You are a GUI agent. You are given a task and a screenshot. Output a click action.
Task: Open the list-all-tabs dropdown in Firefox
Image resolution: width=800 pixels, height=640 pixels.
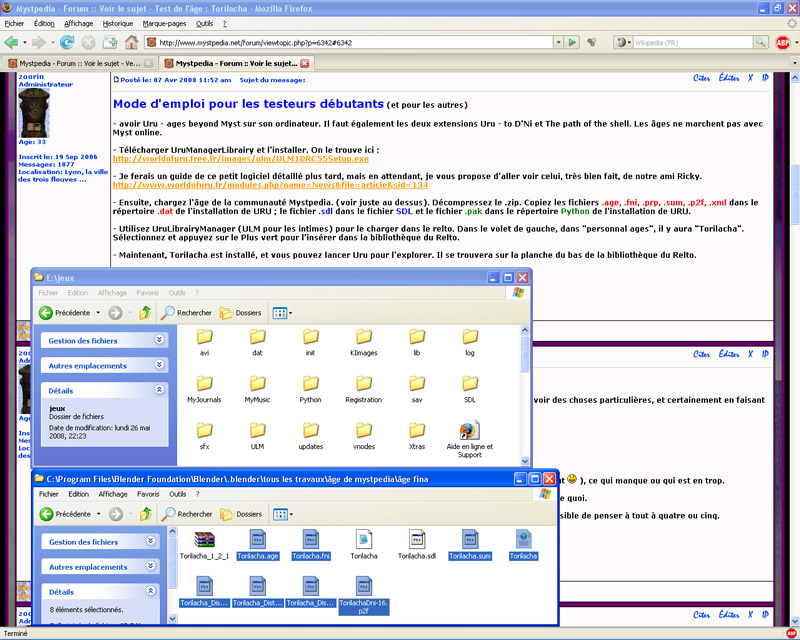click(794, 63)
